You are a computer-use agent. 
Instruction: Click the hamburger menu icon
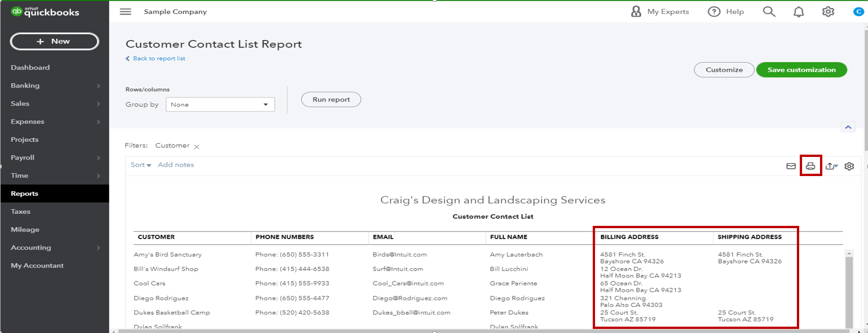pos(125,12)
